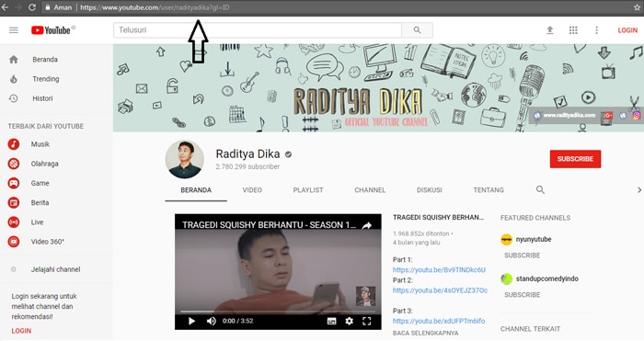Seek on the video progress bar
The width and height of the screenshot is (644, 341).
point(278,312)
